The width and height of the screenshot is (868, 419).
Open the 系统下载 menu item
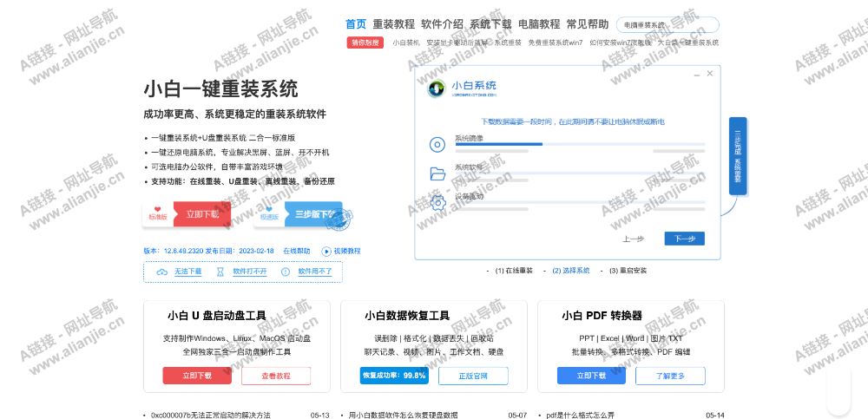pyautogui.click(x=490, y=24)
